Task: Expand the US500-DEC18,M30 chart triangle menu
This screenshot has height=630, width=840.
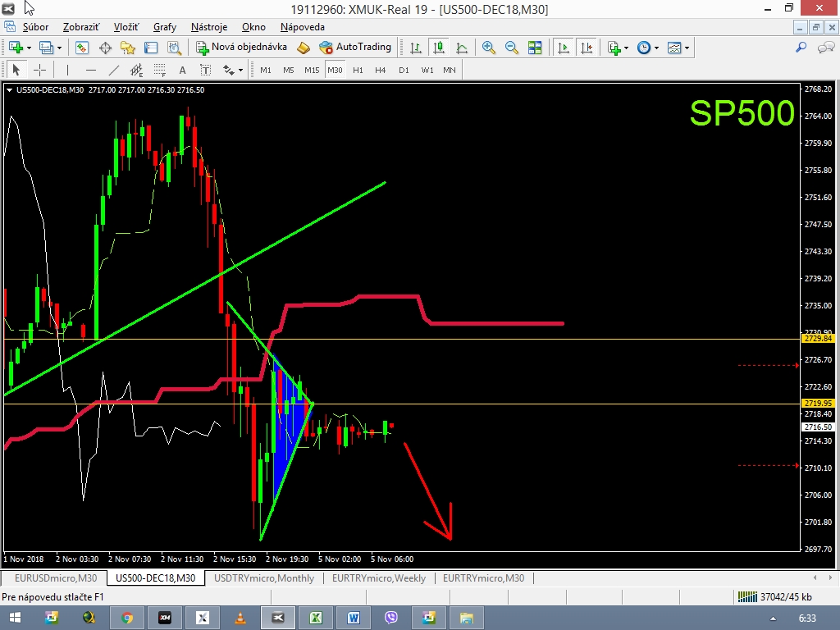Action: 9,90
